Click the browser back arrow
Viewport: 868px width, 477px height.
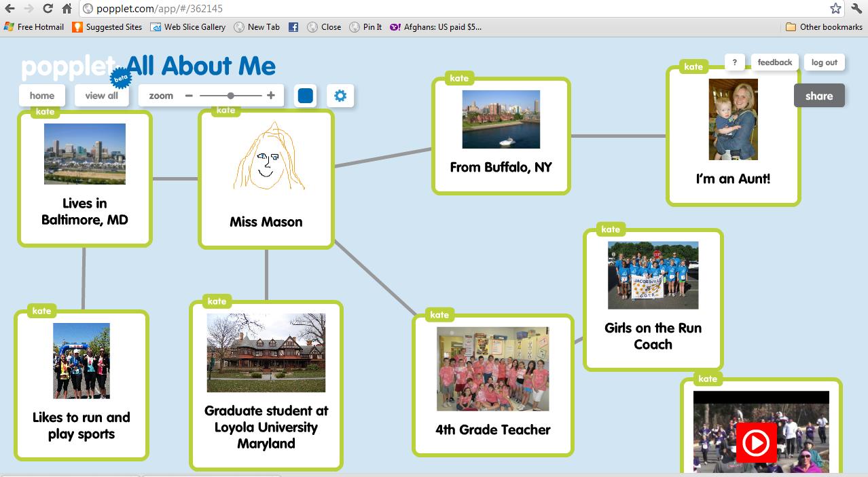(12, 9)
